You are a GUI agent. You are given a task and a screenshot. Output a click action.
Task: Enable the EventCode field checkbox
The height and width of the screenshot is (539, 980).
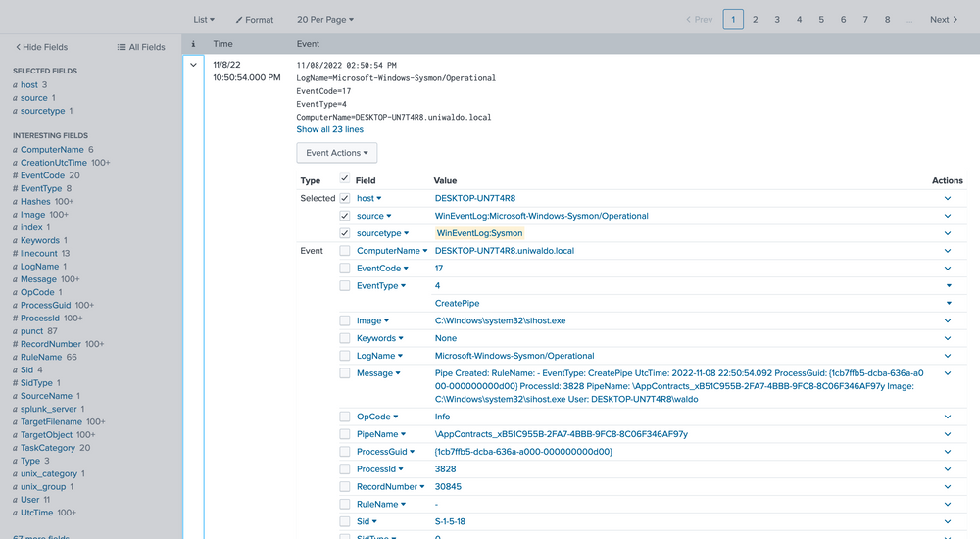pos(344,269)
